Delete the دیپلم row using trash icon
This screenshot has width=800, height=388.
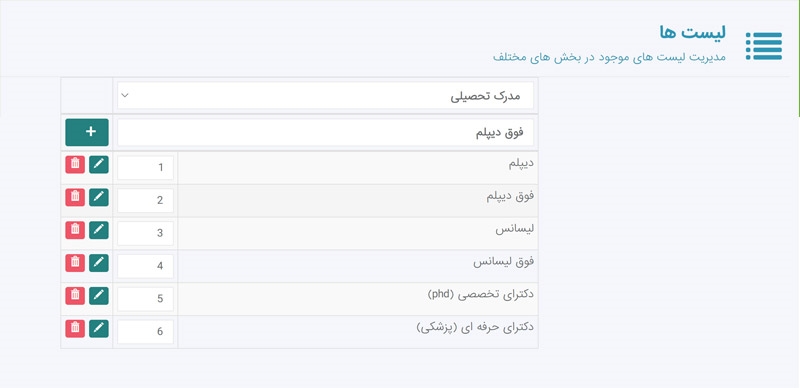[75, 164]
